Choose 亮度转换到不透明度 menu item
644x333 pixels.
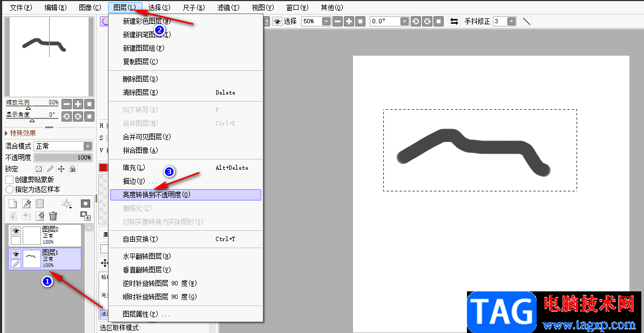pyautogui.click(x=186, y=195)
